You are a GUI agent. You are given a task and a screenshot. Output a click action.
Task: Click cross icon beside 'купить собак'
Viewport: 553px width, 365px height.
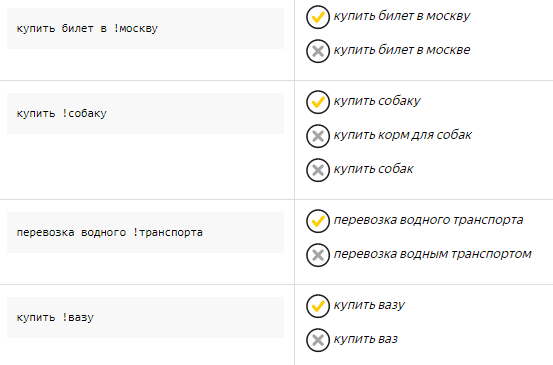click(x=318, y=170)
